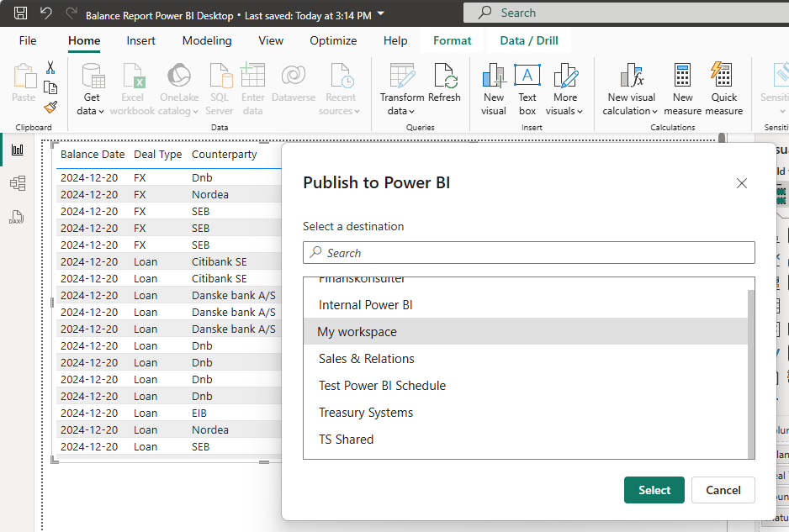Focus the destination Search field in dialog
This screenshot has width=789, height=532.
(x=529, y=252)
